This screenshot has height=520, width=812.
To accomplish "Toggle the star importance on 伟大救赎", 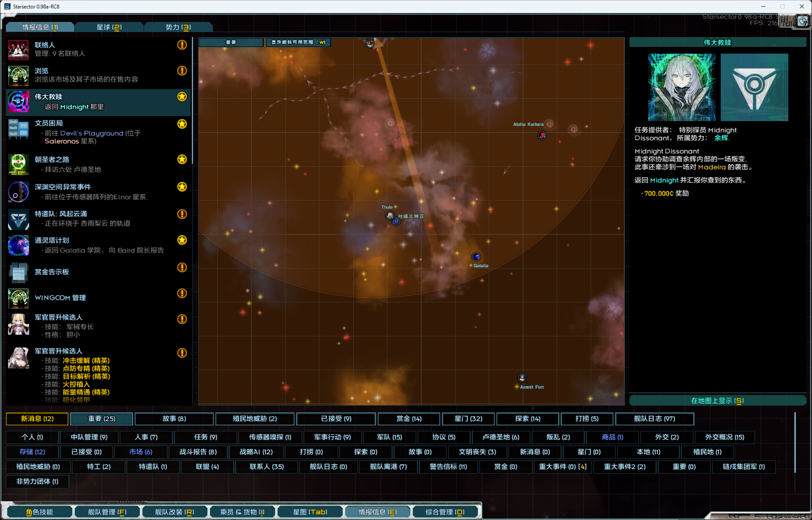I will 182,97.
